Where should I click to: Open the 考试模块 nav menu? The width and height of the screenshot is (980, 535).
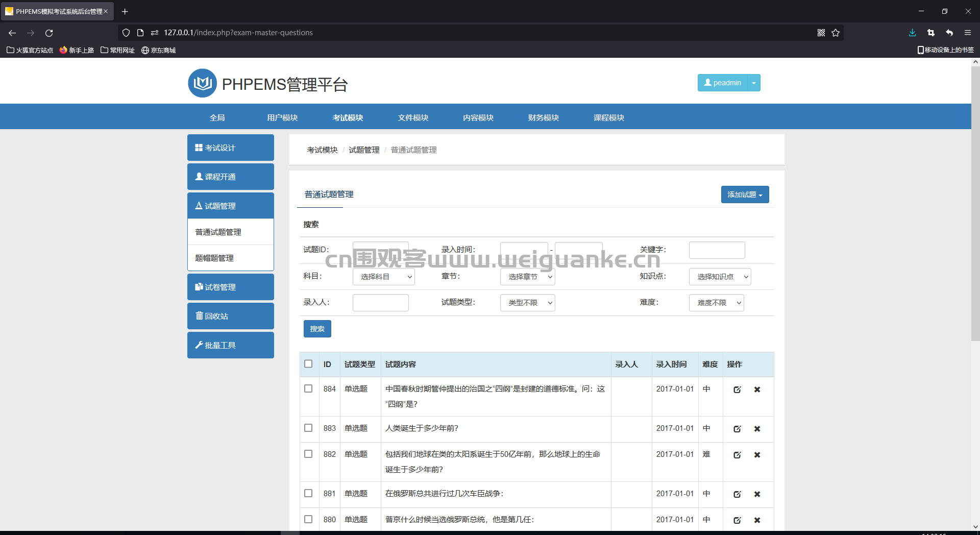[x=348, y=117]
